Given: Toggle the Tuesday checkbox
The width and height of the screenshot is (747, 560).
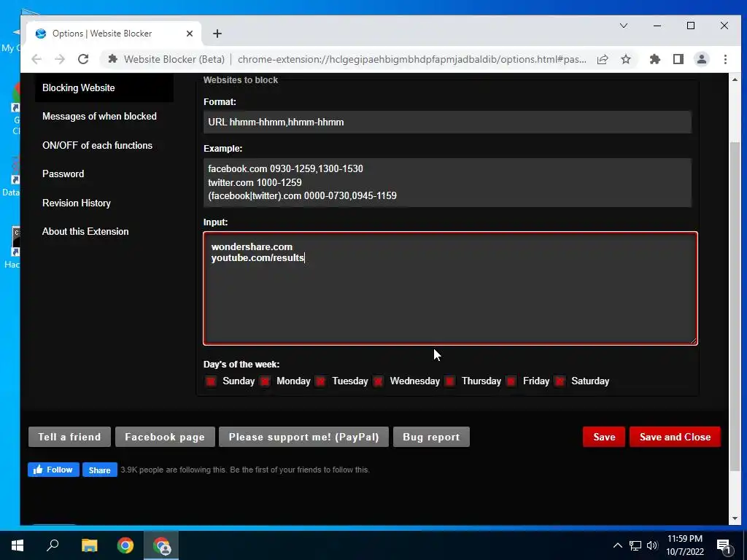Looking at the screenshot, I should (x=321, y=381).
